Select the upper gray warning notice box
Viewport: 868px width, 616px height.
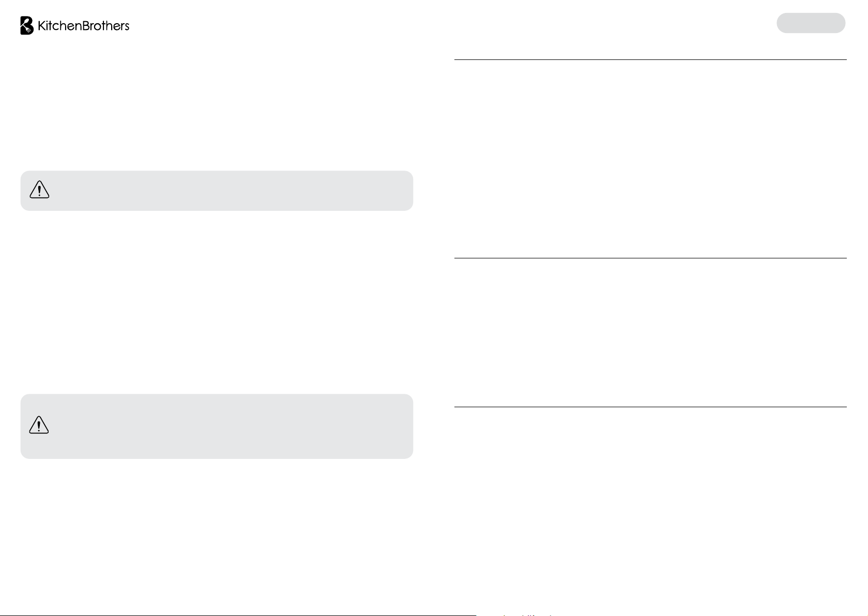pyautogui.click(x=217, y=191)
